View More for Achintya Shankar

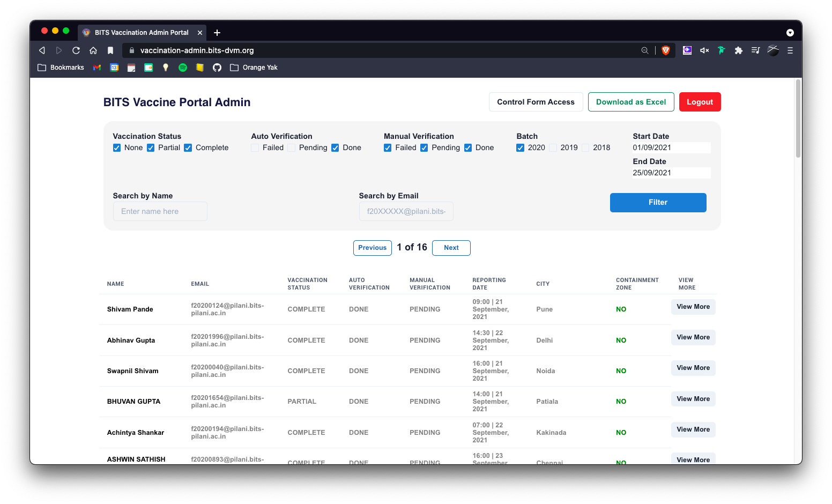[x=693, y=429]
